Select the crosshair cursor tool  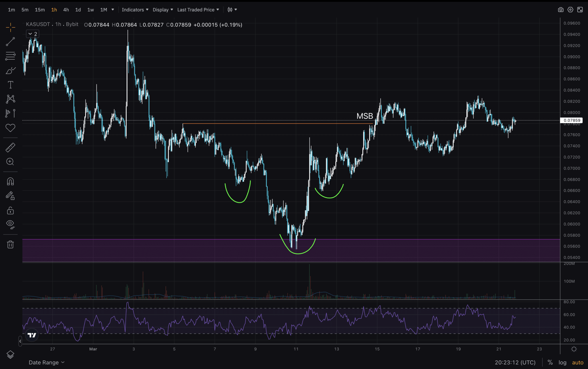10,28
